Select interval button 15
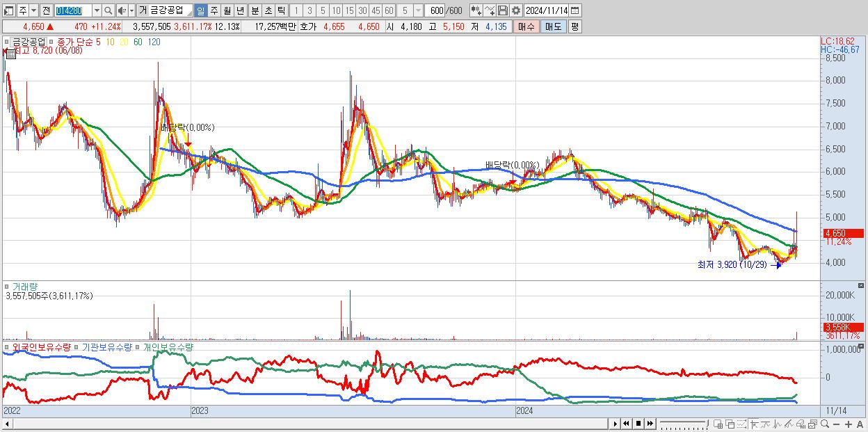 349,10
